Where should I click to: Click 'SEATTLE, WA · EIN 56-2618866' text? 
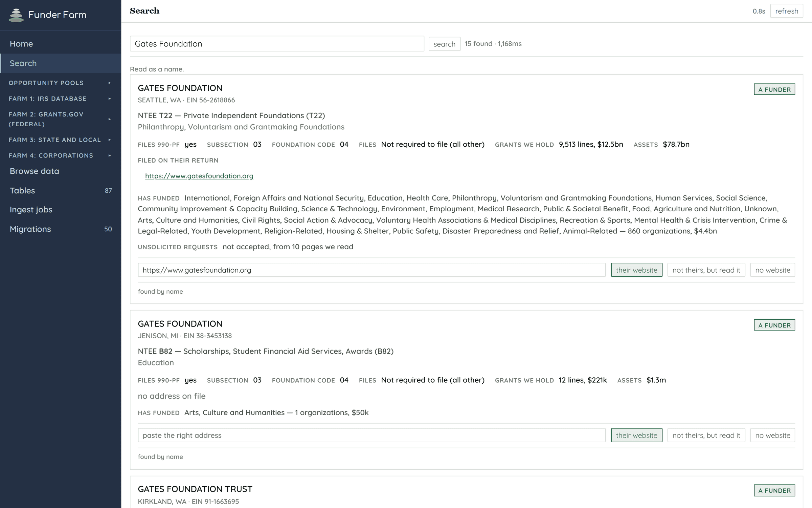[x=186, y=100]
